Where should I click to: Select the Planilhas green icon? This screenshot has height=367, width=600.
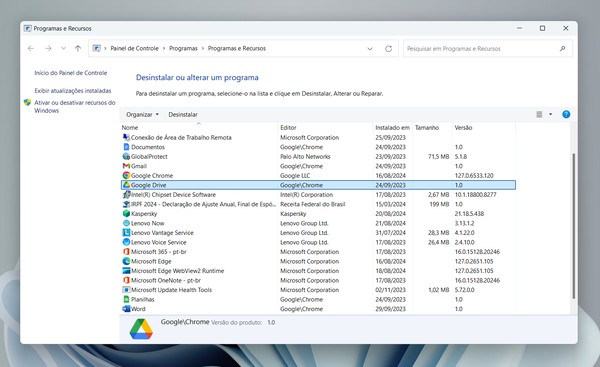(126, 299)
